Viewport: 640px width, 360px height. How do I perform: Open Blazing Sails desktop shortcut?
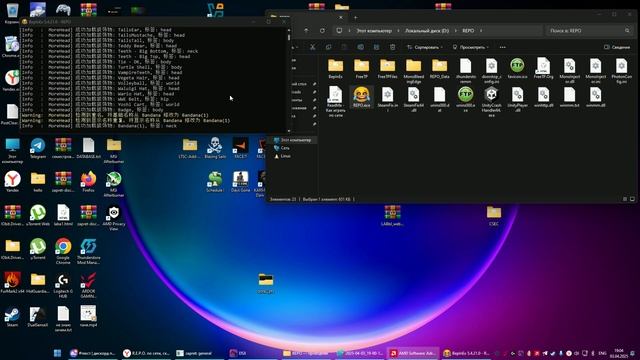(215, 148)
